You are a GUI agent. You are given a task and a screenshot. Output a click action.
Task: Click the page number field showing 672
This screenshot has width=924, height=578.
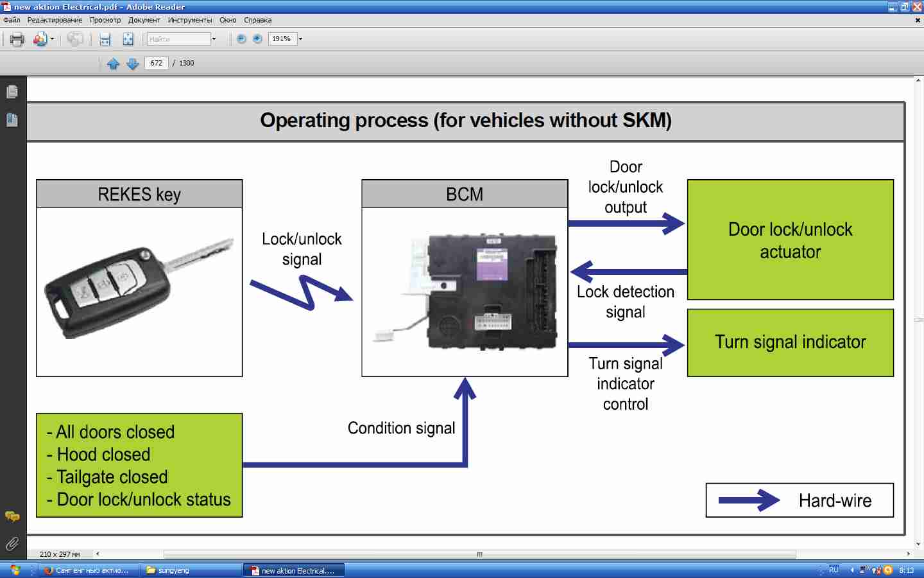(157, 63)
